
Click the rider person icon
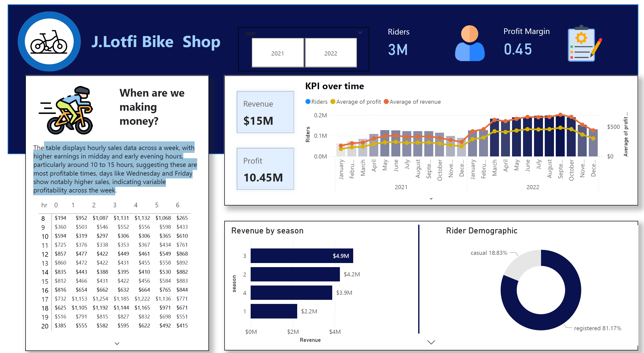tap(470, 43)
